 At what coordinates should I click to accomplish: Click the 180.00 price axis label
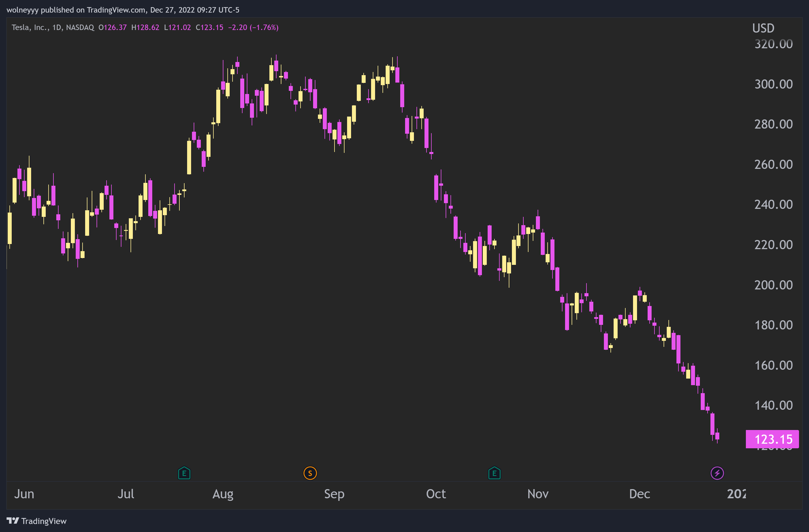(x=773, y=325)
